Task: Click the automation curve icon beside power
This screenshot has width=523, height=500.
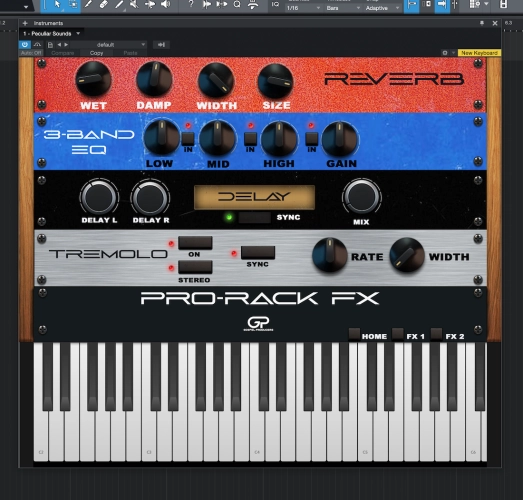Action: (x=37, y=44)
